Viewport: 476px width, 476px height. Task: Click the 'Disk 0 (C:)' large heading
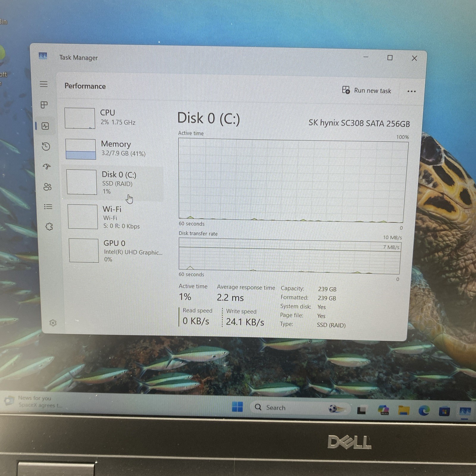tap(209, 118)
